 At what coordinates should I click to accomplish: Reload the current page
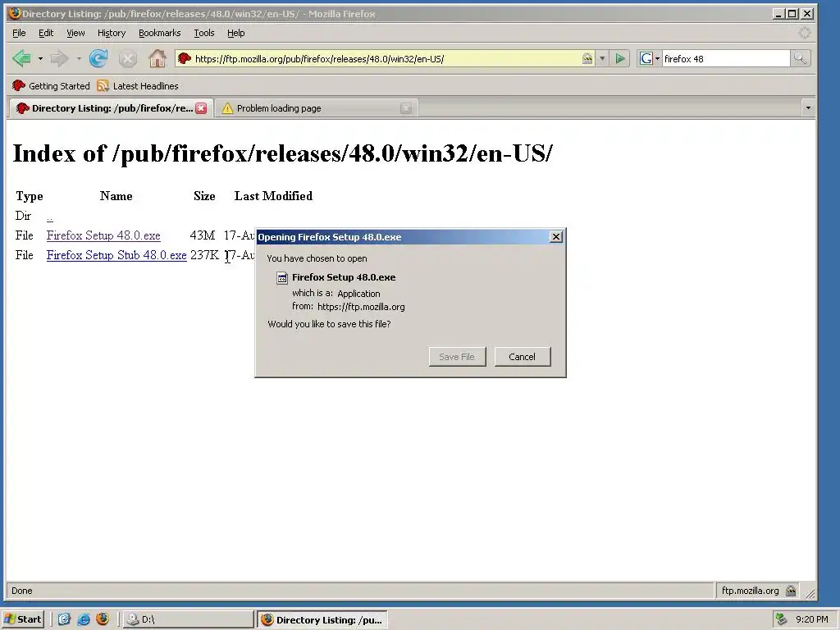point(98,58)
